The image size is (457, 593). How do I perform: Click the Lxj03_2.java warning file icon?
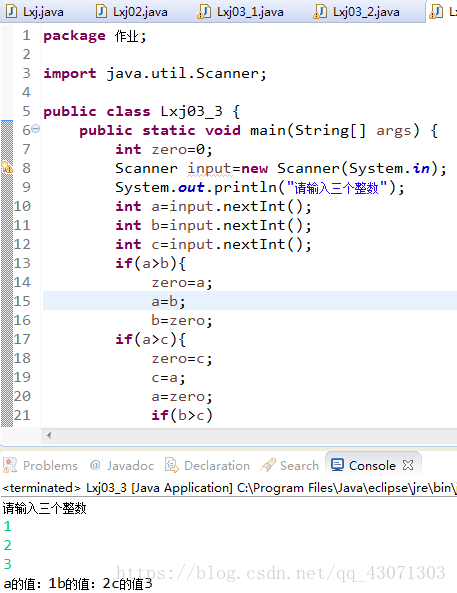[x=320, y=11]
